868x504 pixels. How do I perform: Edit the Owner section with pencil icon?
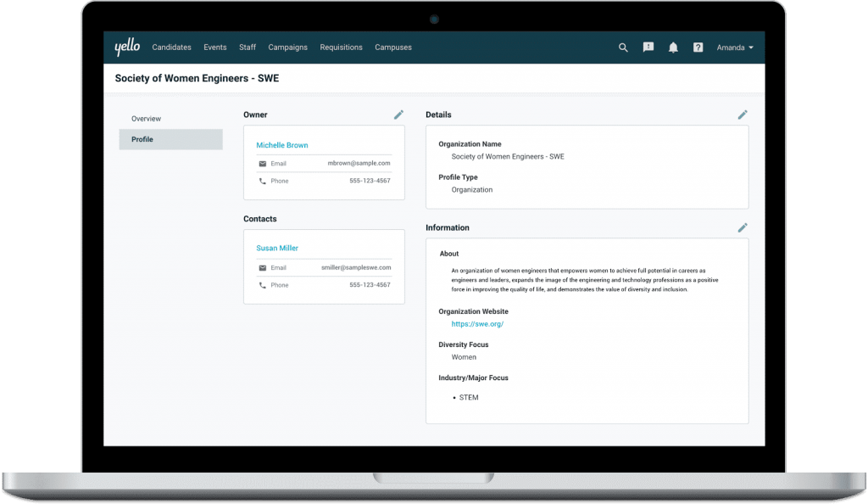coord(398,115)
